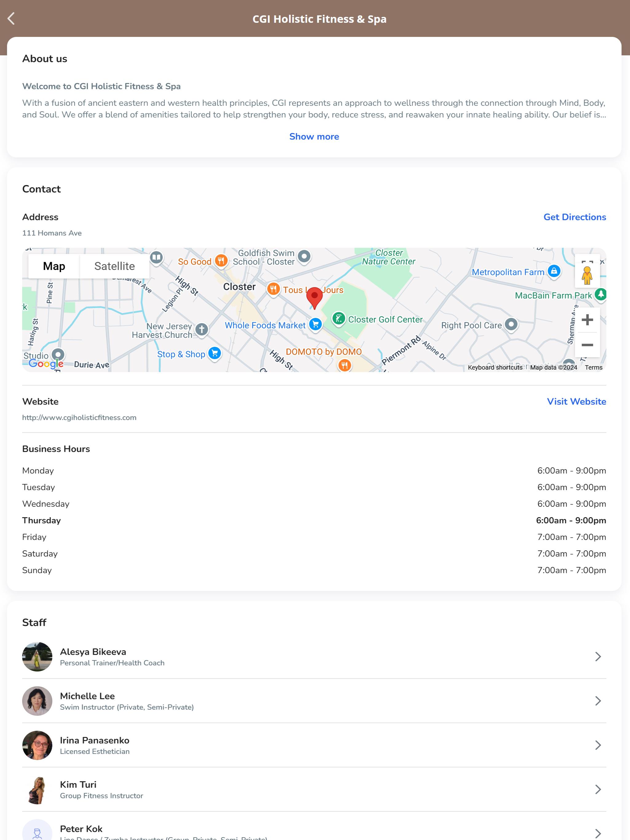Open Irina Panasenko's profile chevron

(598, 745)
